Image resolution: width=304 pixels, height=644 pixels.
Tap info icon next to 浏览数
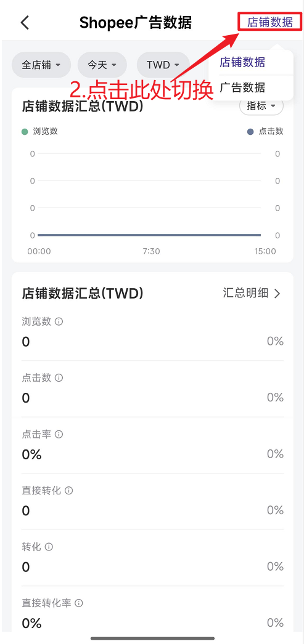click(59, 321)
